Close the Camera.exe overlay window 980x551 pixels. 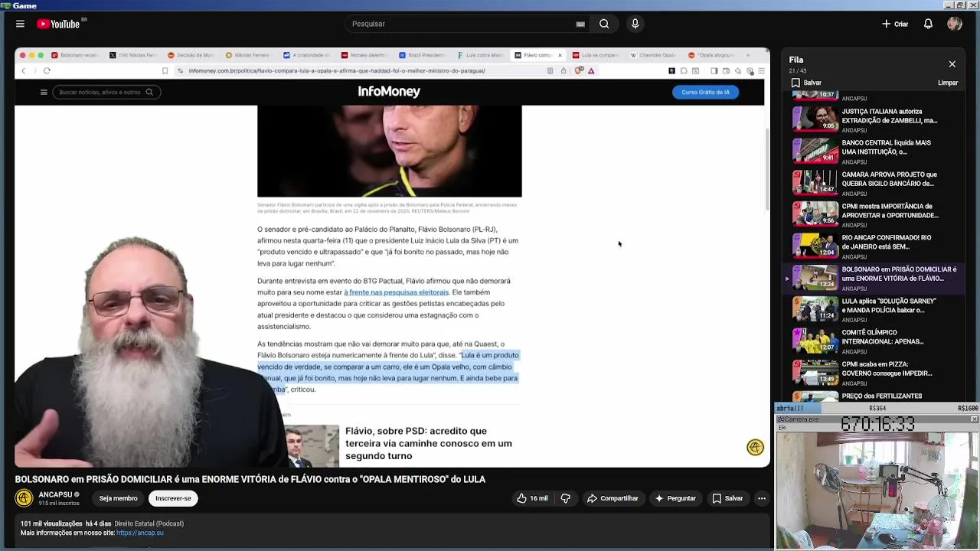[974, 419]
